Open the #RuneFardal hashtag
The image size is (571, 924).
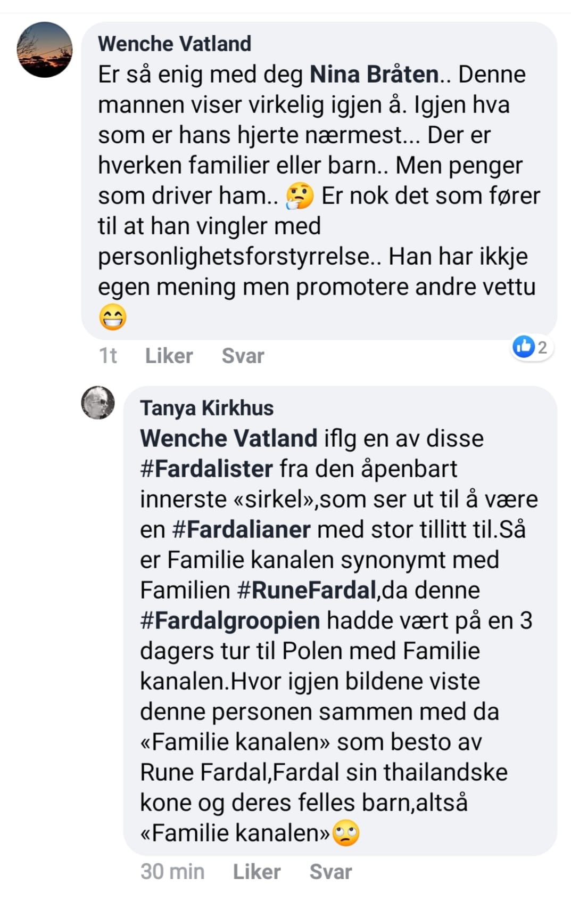point(307,590)
